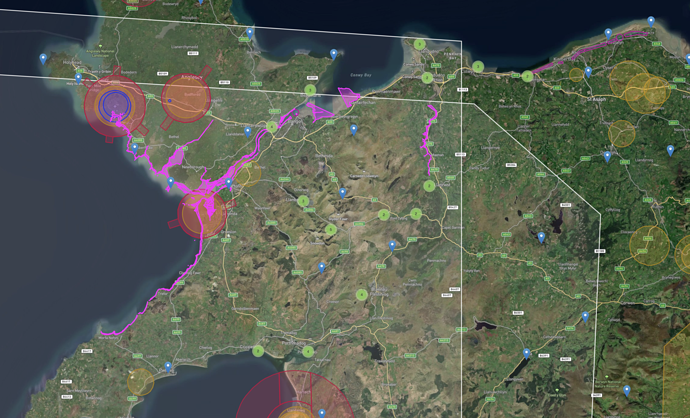
Task: Expand the right of the two adjacent green 2 clusters
Action: pyautogui.click(x=415, y=214)
